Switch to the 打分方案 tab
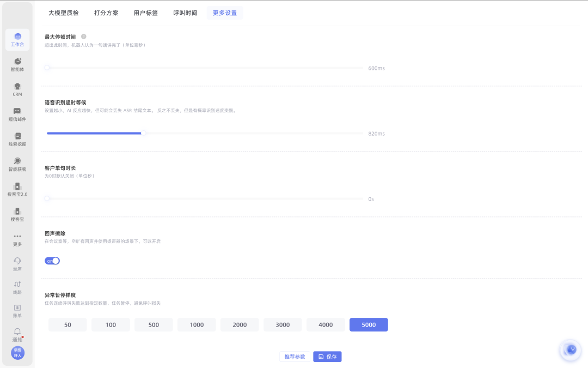 (x=106, y=13)
